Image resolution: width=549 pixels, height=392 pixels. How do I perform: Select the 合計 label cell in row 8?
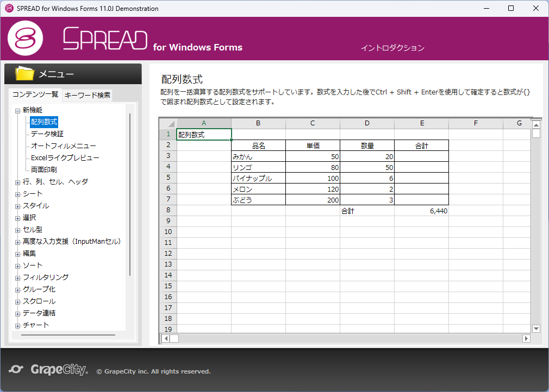367,211
